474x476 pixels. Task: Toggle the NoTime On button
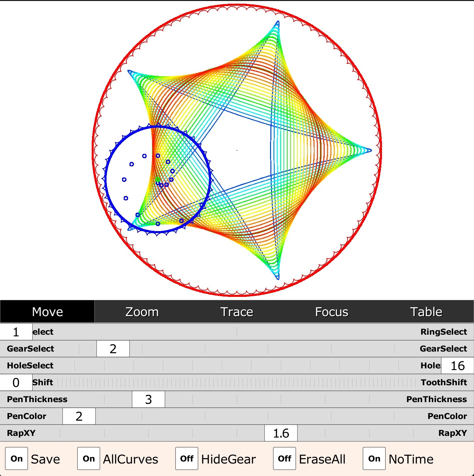pyautogui.click(x=374, y=458)
